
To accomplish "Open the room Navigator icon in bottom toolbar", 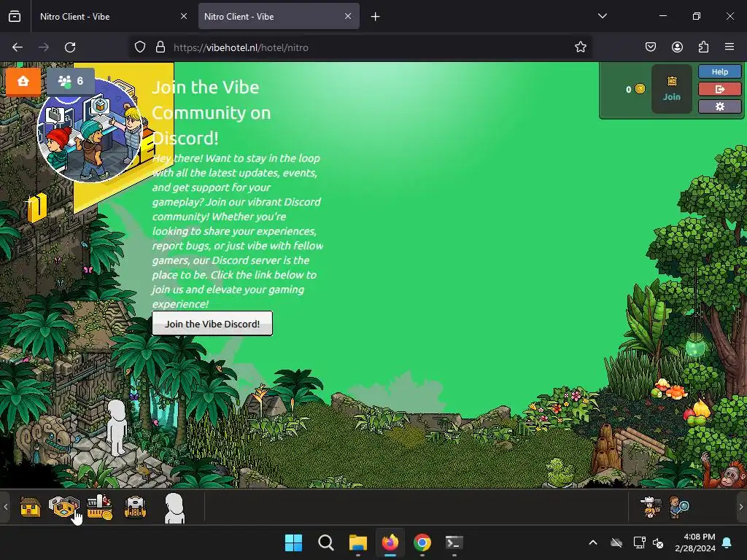I will tap(64, 507).
